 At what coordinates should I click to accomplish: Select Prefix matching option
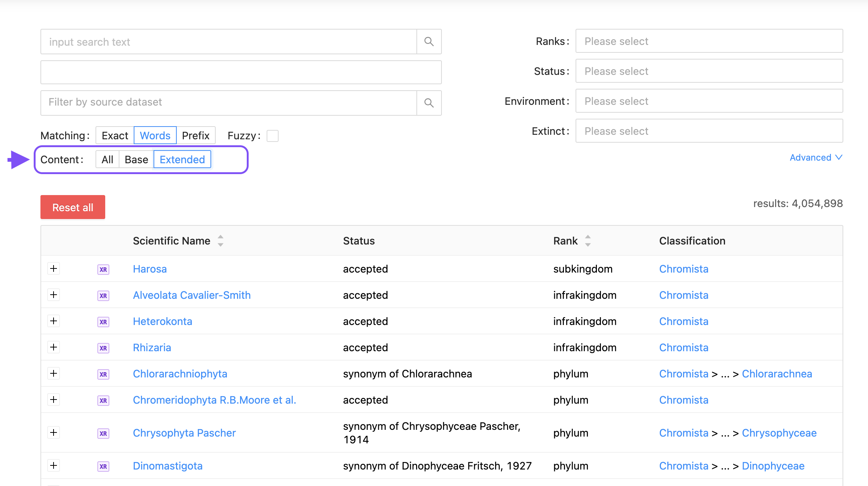click(x=195, y=136)
